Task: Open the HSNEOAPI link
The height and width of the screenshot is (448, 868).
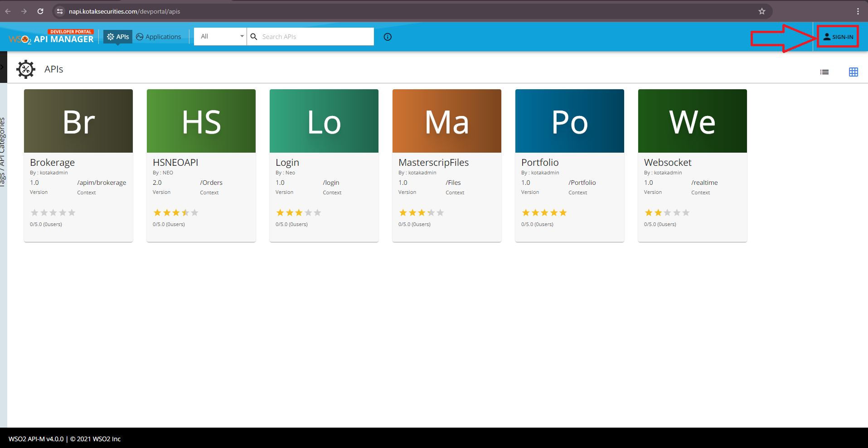Action: click(175, 163)
